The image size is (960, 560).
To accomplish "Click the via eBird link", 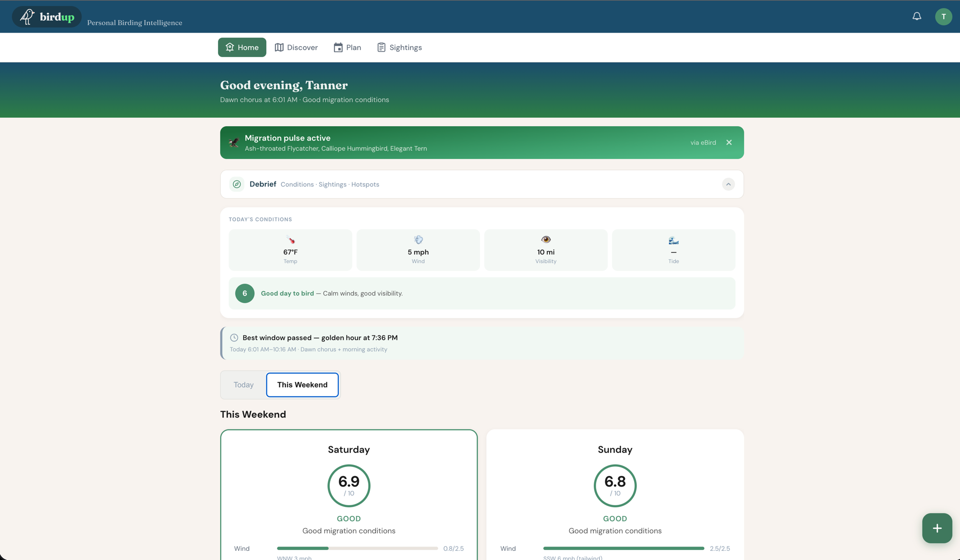I will tap(703, 142).
